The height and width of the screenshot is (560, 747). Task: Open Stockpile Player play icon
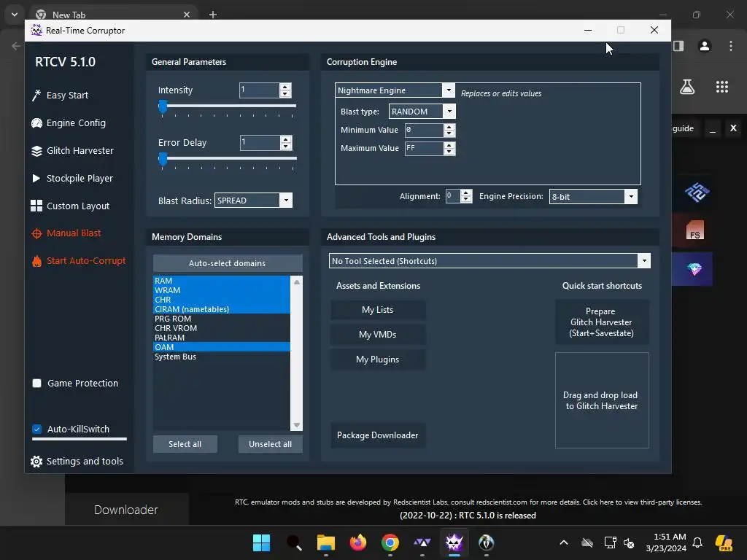pyautogui.click(x=36, y=179)
